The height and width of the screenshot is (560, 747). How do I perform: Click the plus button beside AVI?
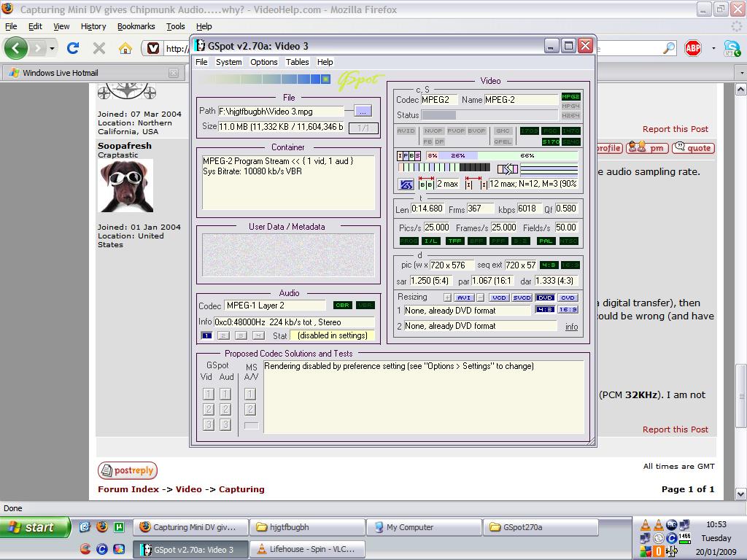tap(447, 297)
